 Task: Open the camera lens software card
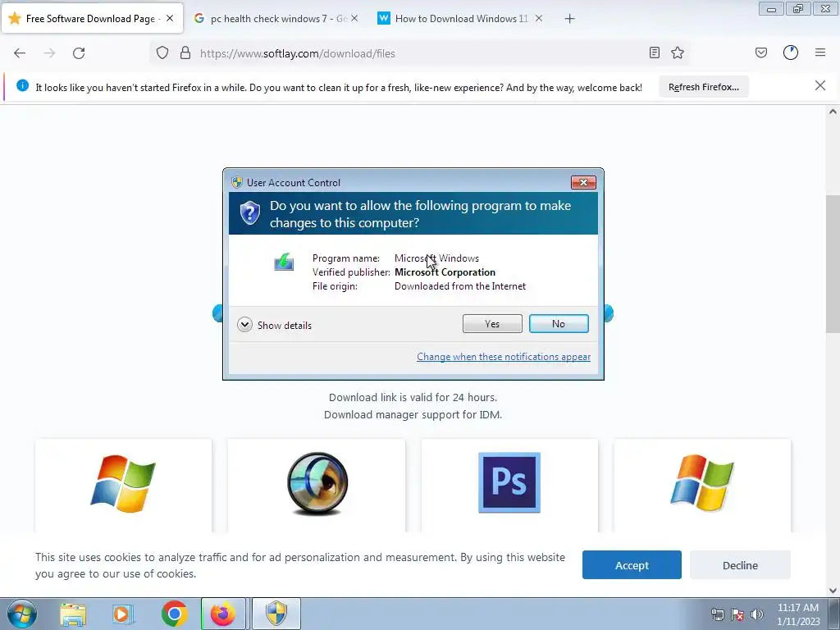coord(317,485)
